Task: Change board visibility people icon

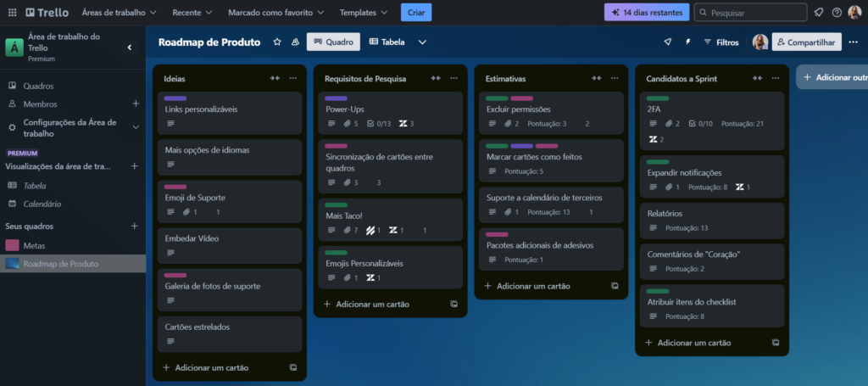Action: [295, 42]
